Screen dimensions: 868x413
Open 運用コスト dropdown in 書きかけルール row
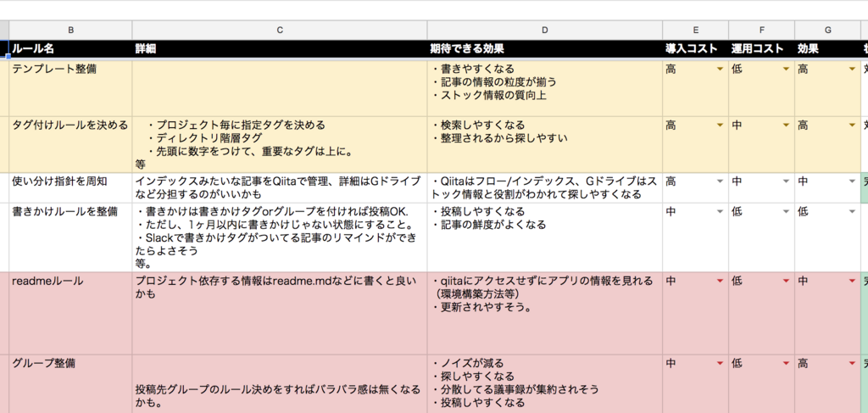[x=786, y=211]
